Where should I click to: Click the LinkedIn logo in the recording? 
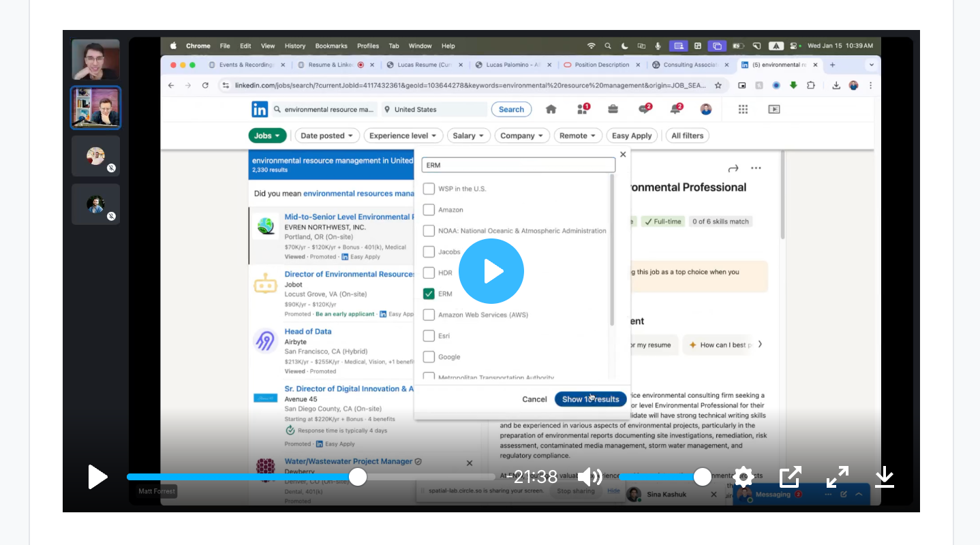pos(260,109)
